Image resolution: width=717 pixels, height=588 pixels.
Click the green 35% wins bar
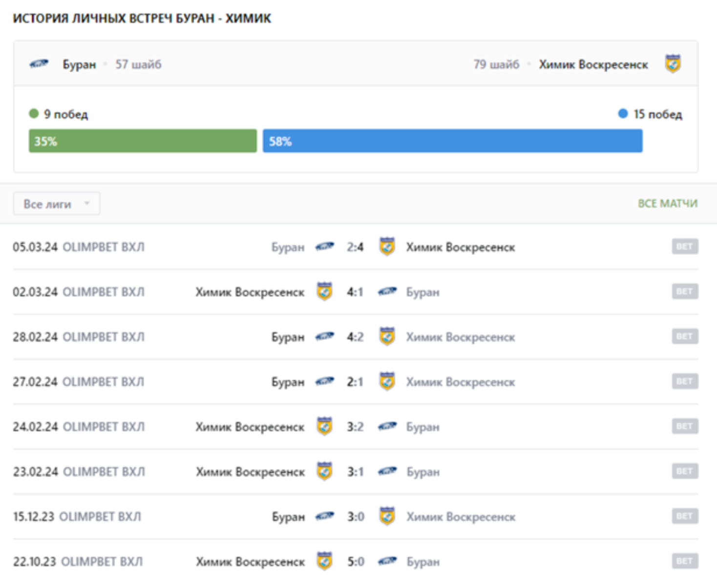pyautogui.click(x=143, y=141)
